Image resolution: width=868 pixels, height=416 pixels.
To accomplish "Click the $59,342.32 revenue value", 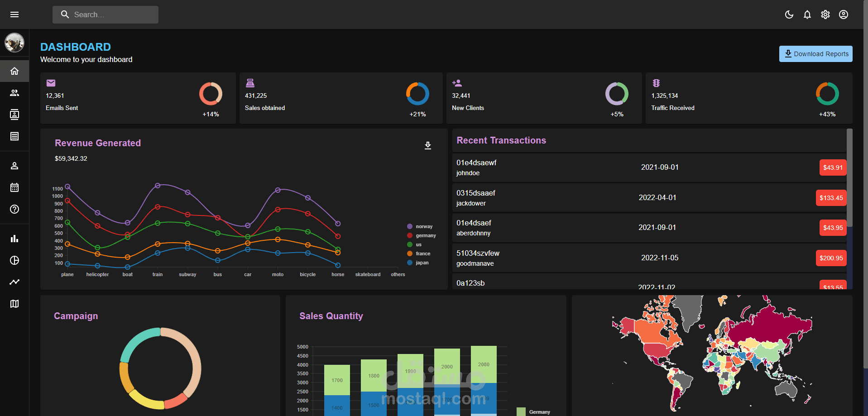I will click(x=71, y=158).
